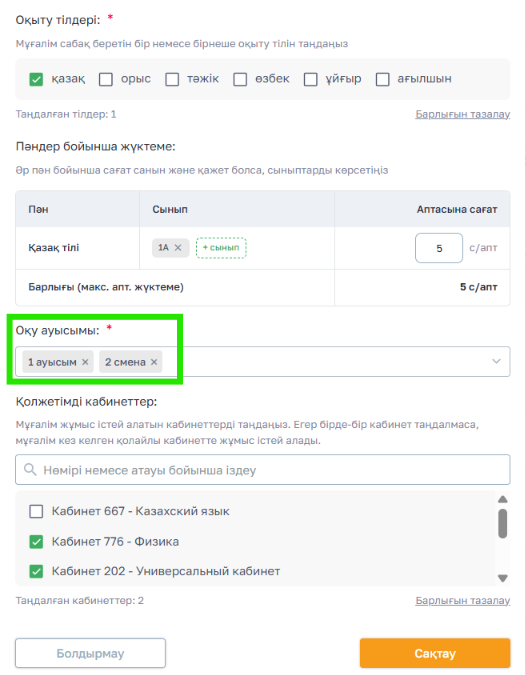Image resolution: width=526 pixels, height=675 pixels.
Task: Click the cabinet list scrollbar thumb
Action: tap(502, 523)
